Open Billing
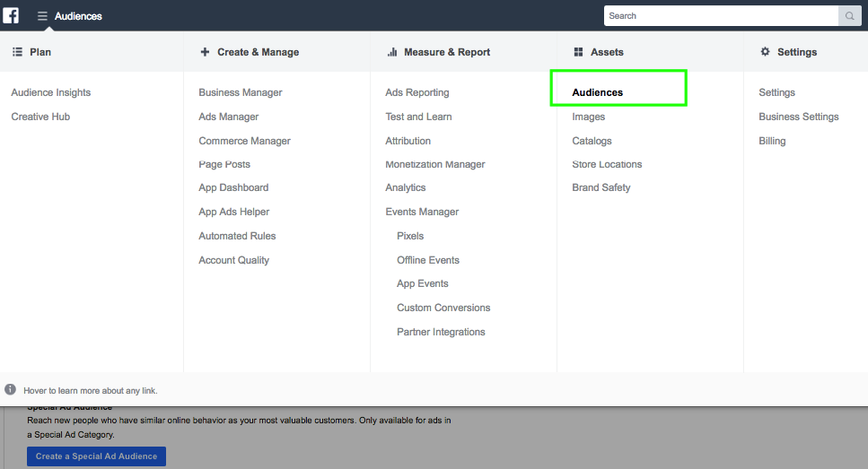 pyautogui.click(x=772, y=141)
